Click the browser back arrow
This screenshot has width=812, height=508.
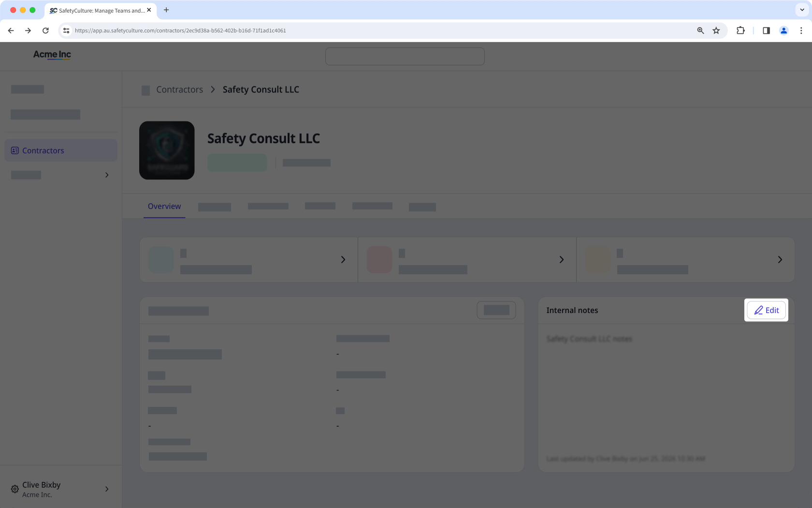coord(11,30)
